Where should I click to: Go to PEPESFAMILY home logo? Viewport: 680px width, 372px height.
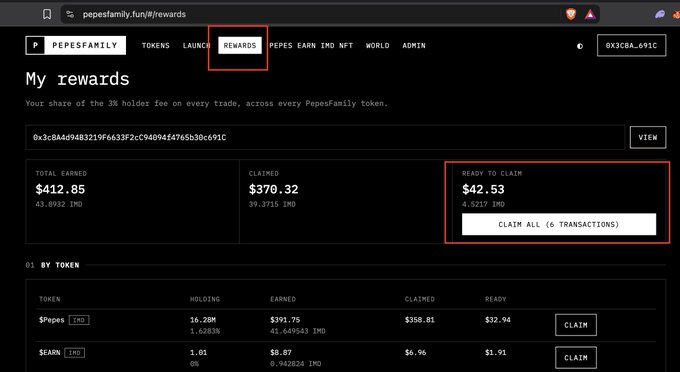click(75, 45)
